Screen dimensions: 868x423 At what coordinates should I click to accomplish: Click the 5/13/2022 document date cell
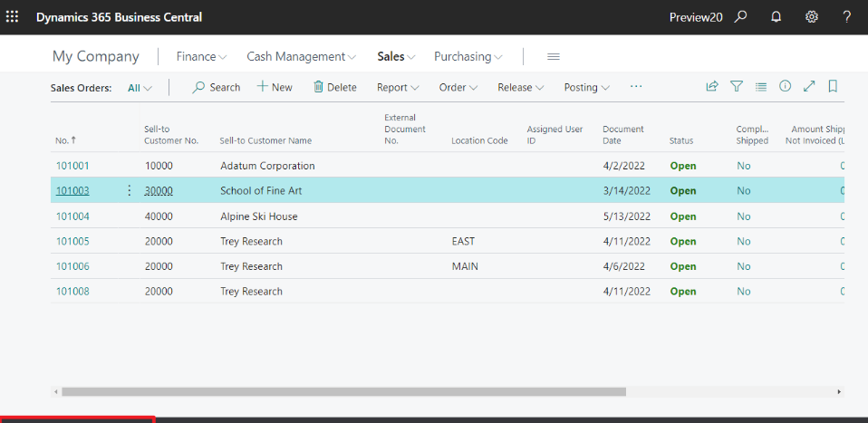click(x=627, y=216)
